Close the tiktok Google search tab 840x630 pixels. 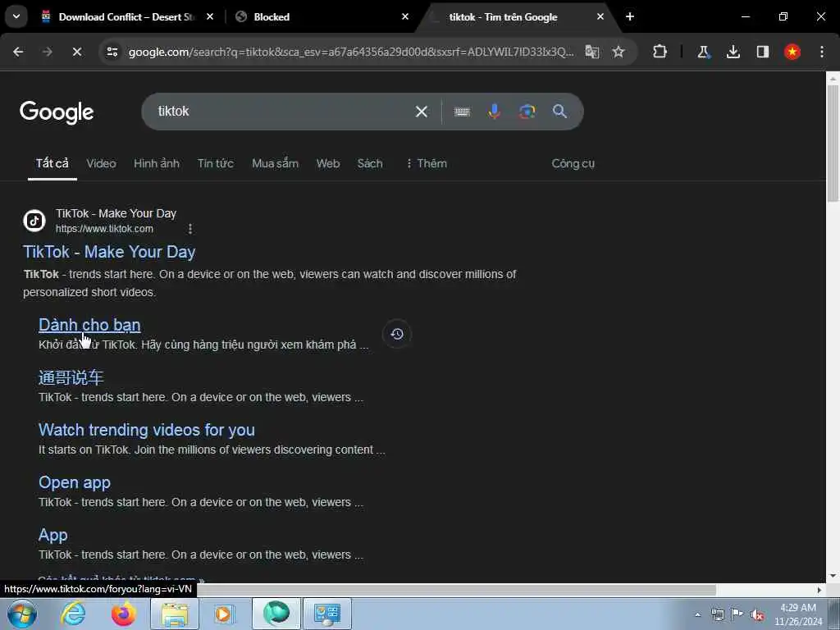[x=600, y=16]
